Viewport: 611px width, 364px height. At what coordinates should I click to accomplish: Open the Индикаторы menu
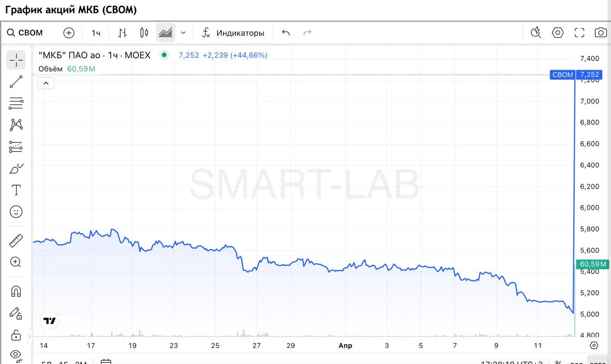pyautogui.click(x=233, y=33)
